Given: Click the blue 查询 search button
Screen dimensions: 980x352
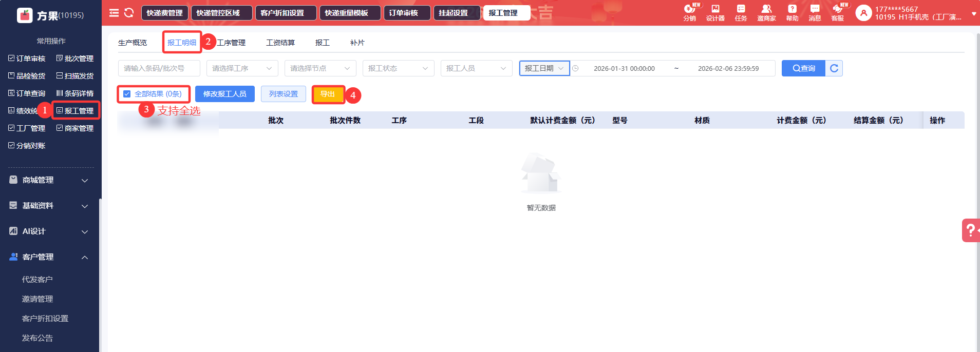Looking at the screenshot, I should 803,68.
